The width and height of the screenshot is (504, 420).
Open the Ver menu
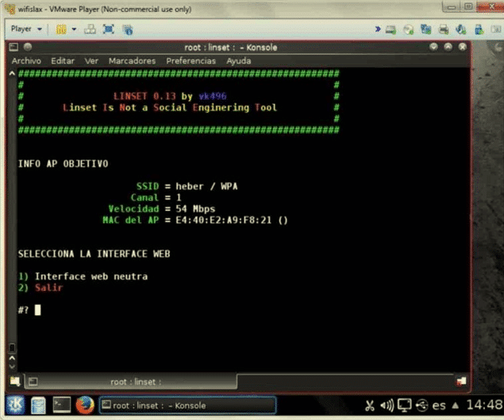click(91, 61)
